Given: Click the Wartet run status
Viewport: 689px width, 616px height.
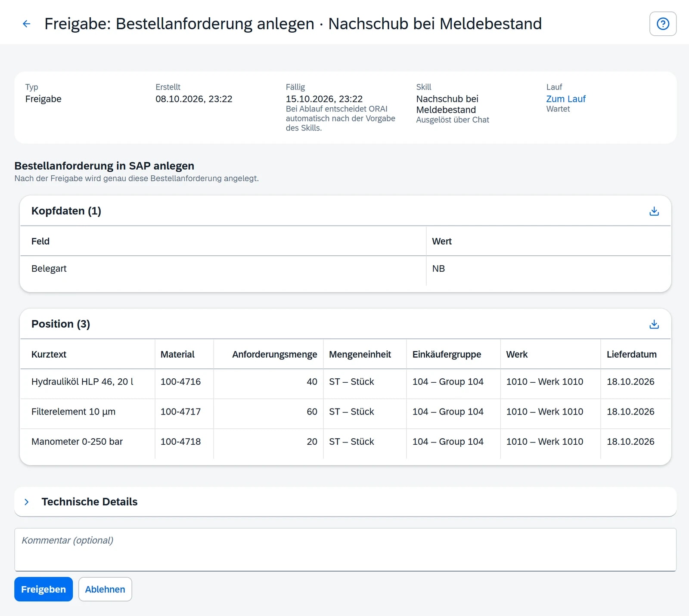Looking at the screenshot, I should (558, 109).
